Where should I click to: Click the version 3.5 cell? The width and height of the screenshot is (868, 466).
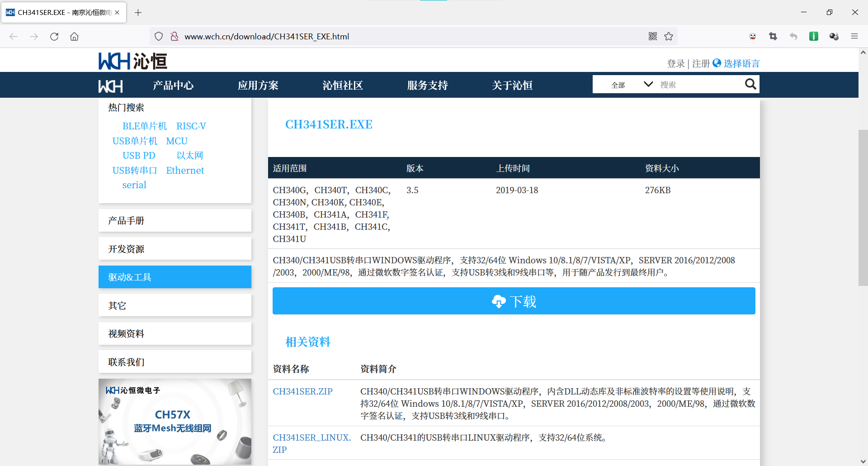pos(412,190)
